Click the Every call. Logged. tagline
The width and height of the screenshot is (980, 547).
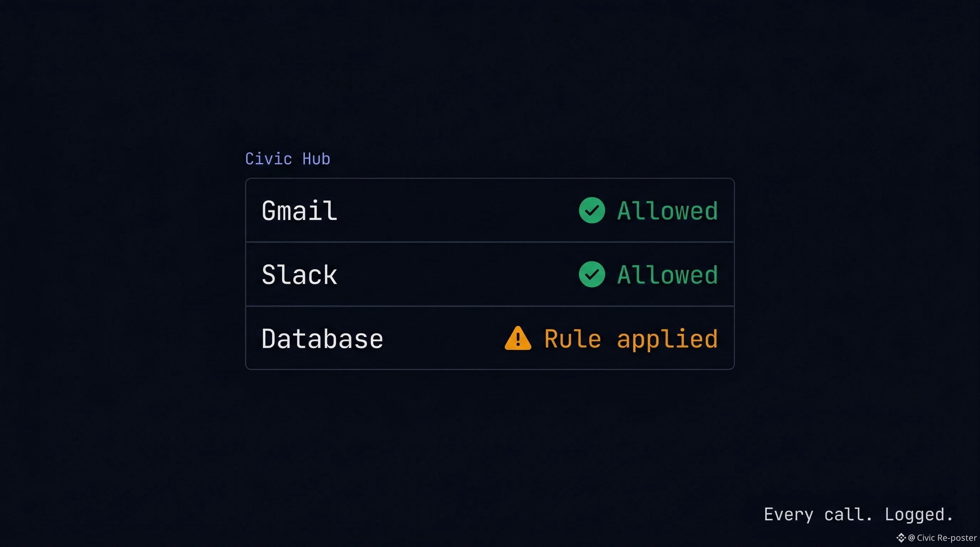pos(858,515)
